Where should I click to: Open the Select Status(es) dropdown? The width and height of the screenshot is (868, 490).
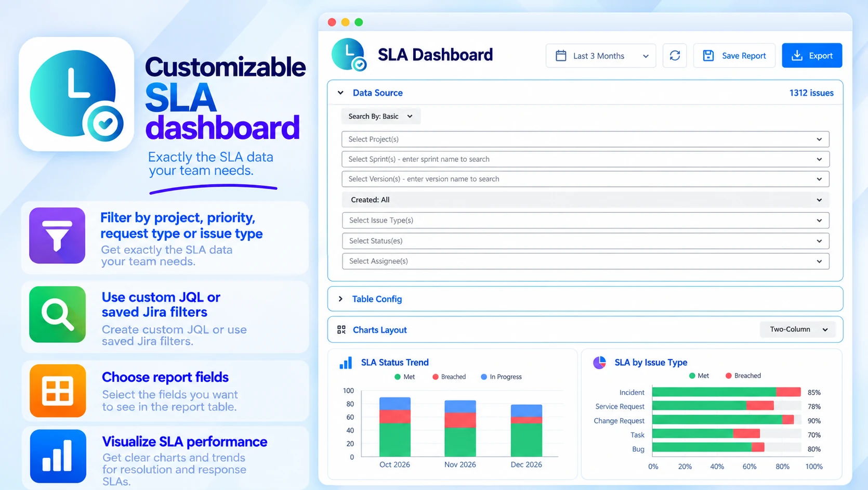(x=585, y=241)
